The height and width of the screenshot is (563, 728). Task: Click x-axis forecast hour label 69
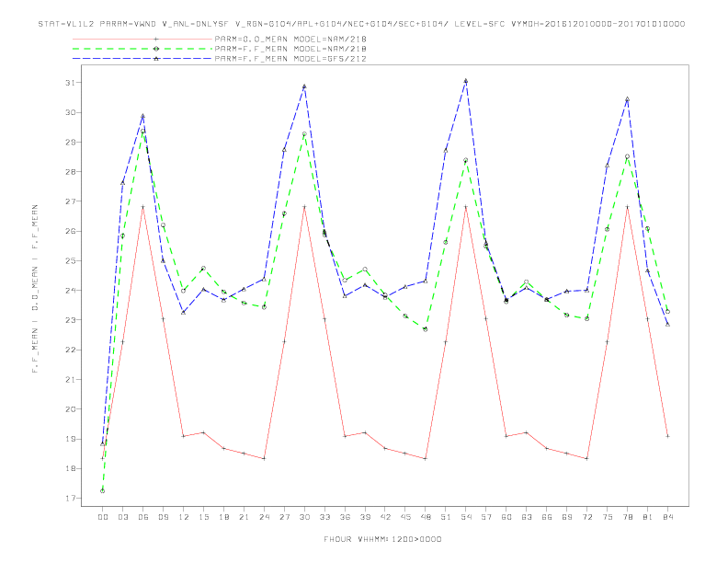pos(567,517)
